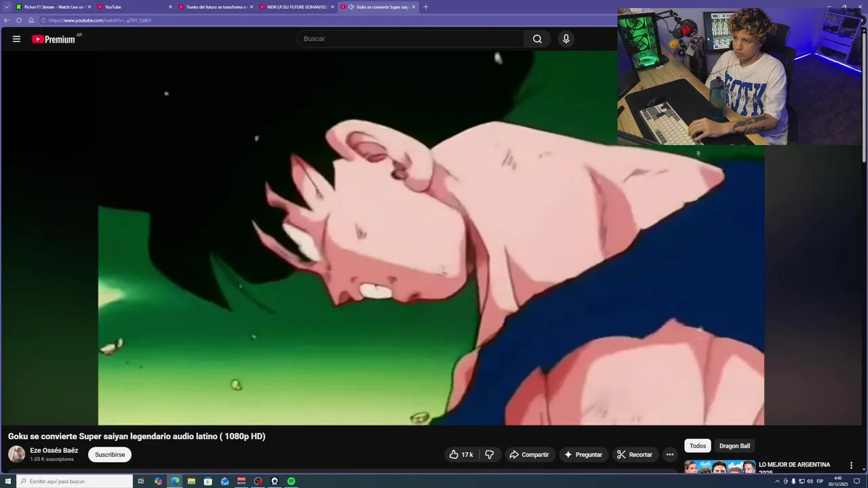Expand hidden system tray icons chevron
Image resolution: width=868 pixels, height=488 pixels.
click(777, 481)
